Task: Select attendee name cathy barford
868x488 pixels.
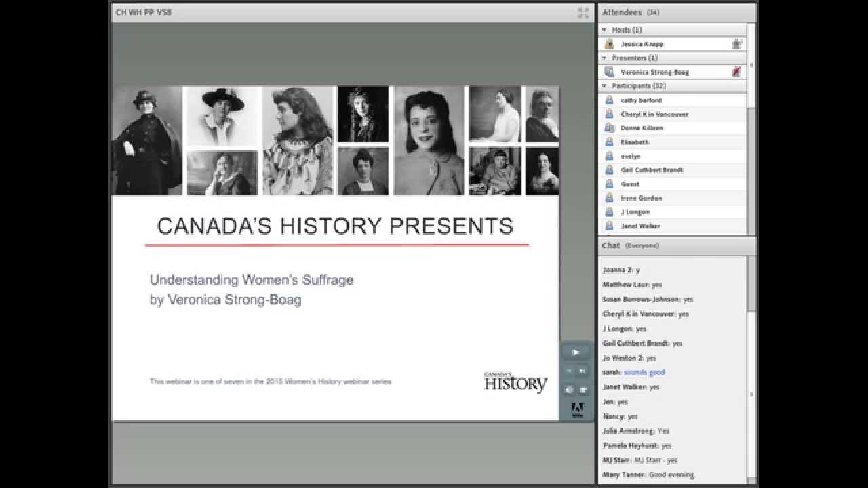Action: 642,100
